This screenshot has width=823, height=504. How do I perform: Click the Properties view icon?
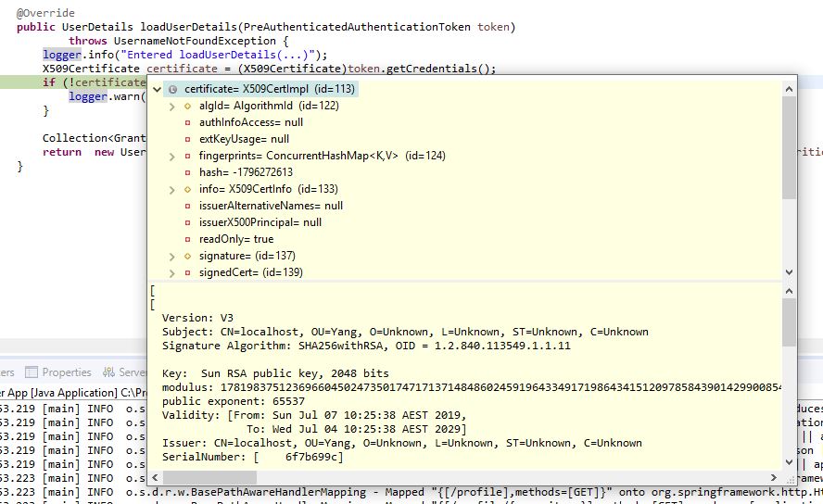click(32, 372)
